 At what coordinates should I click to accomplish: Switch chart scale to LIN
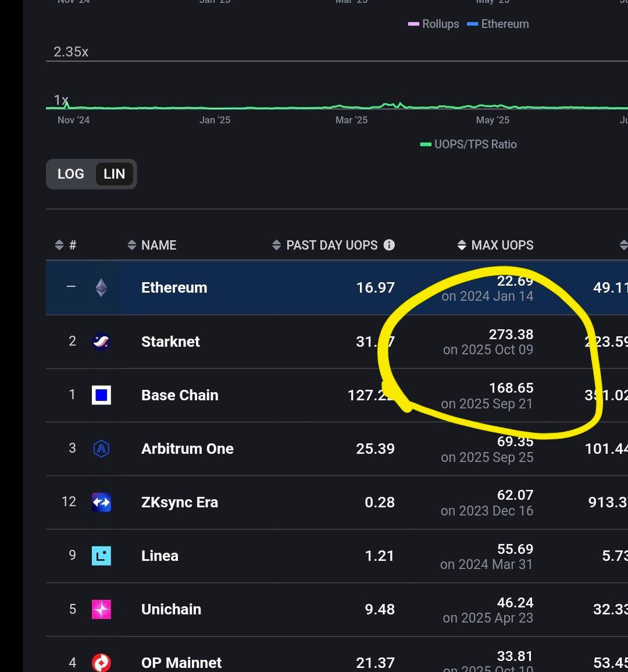click(114, 174)
